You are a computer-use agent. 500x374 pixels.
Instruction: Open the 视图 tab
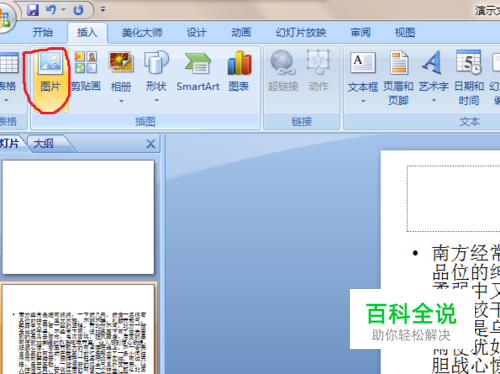pyautogui.click(x=405, y=32)
